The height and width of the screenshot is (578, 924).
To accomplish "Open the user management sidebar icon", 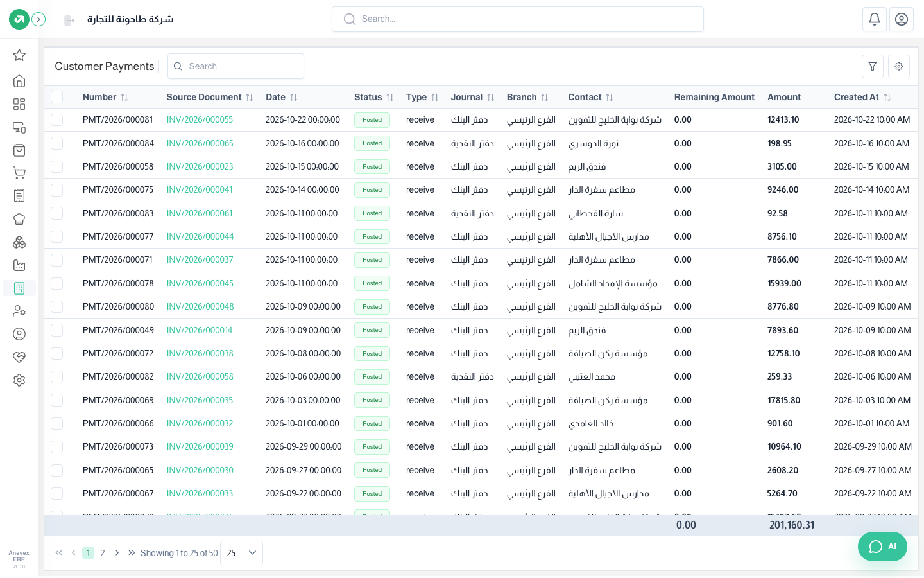I will coord(19,311).
